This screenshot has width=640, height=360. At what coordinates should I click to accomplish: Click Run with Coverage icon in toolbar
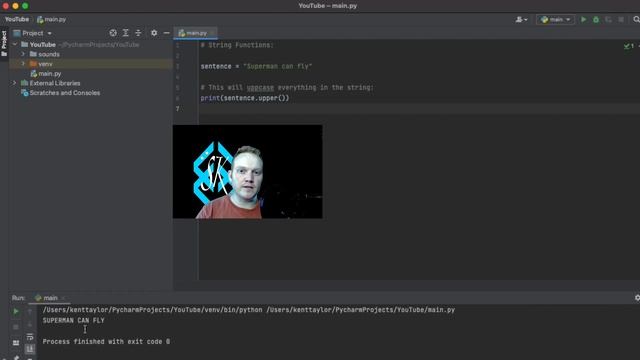[x=609, y=20]
